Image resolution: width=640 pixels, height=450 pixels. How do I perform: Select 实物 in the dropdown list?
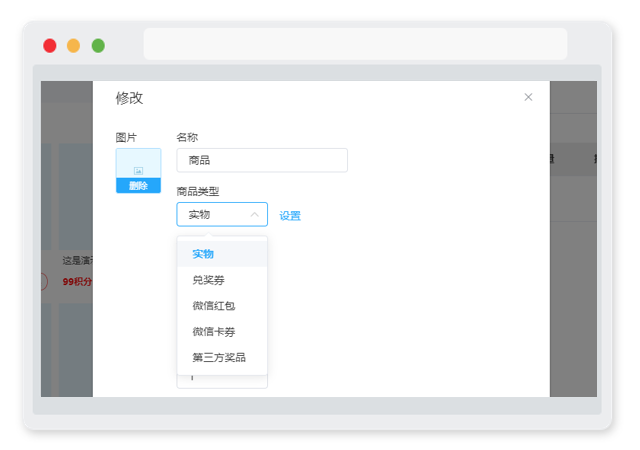[x=222, y=254]
